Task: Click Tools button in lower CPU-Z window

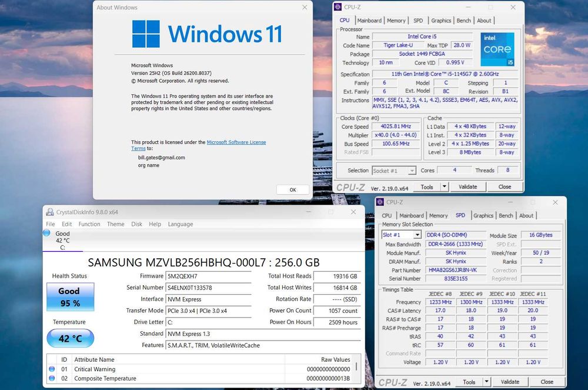Action: click(x=469, y=382)
